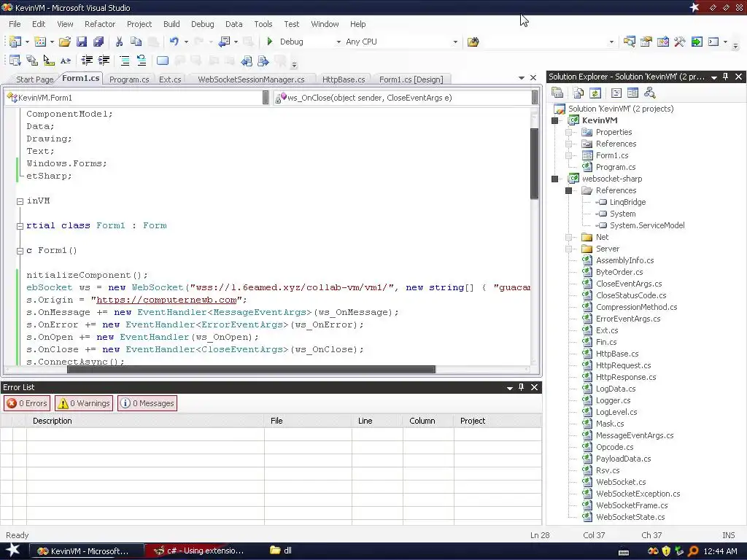This screenshot has height=560, width=747.
Task: Refresh the Solution Explorer
Action: coord(595,93)
